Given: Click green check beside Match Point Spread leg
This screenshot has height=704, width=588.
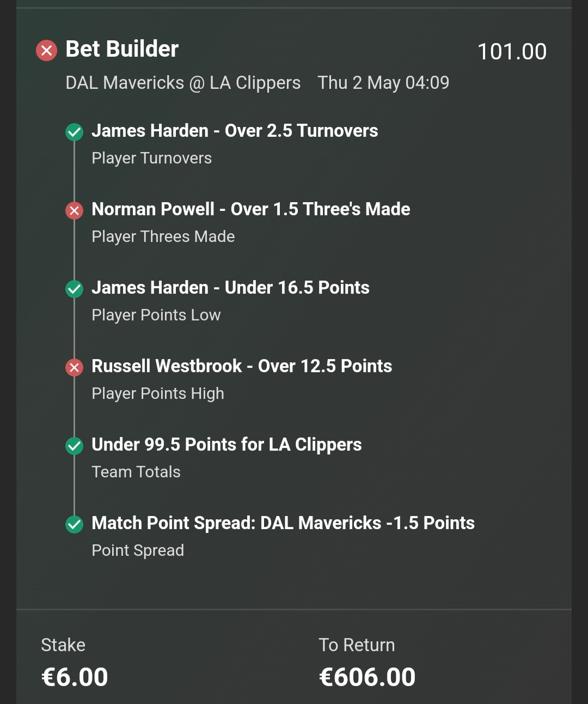Looking at the screenshot, I should 74,524.
